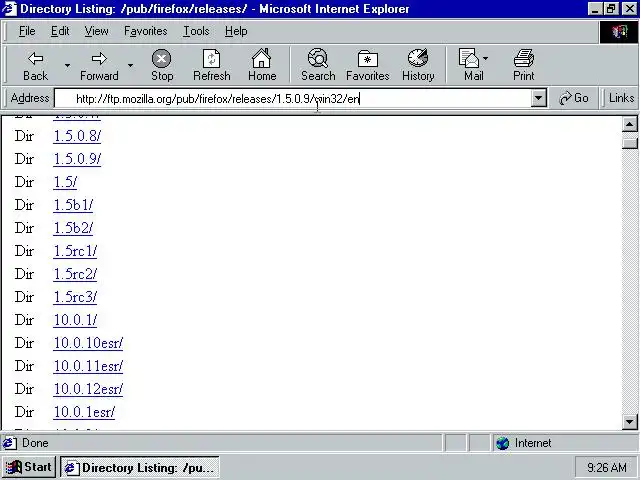Click the Go button
Screen dimensions: 640x480
tap(573, 98)
